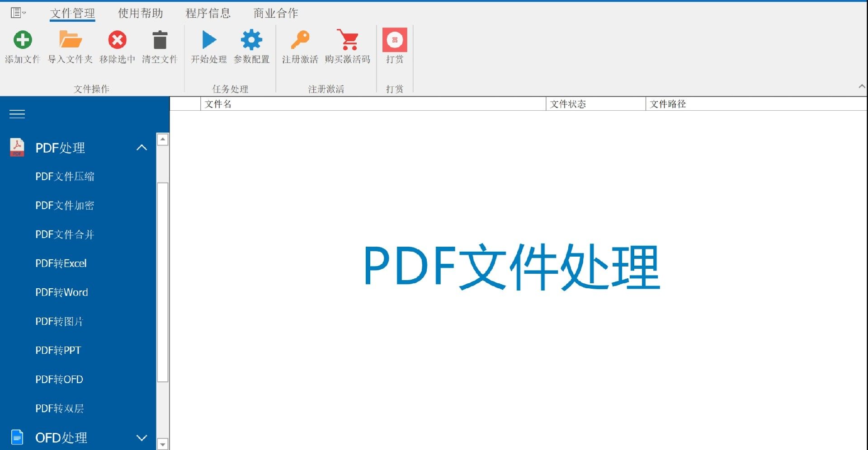Click the 文件状态 column header
Image resolution: width=868 pixels, height=450 pixels.
(596, 104)
